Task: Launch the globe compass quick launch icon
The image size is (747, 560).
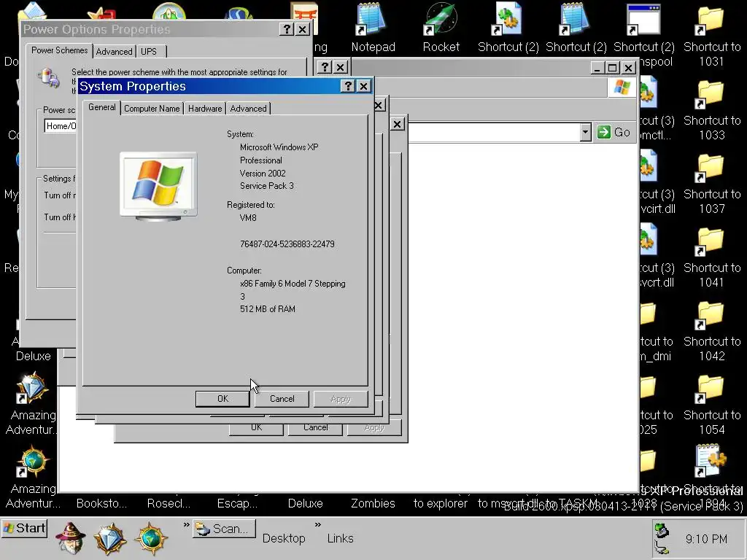Action: pos(151,538)
